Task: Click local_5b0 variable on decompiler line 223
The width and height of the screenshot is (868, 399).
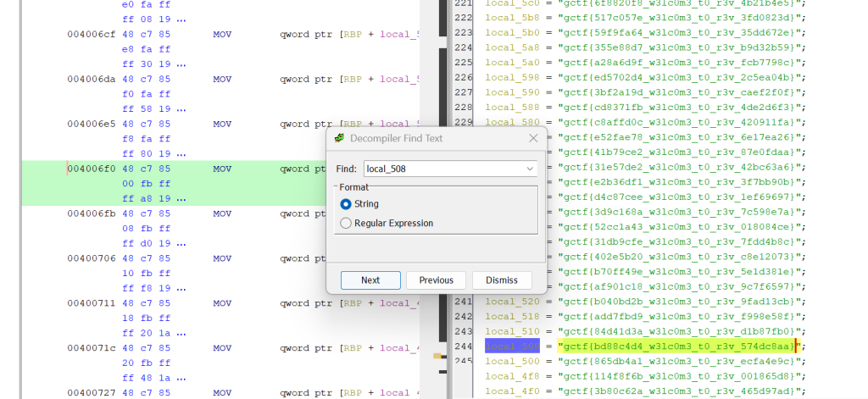Action: click(x=512, y=33)
